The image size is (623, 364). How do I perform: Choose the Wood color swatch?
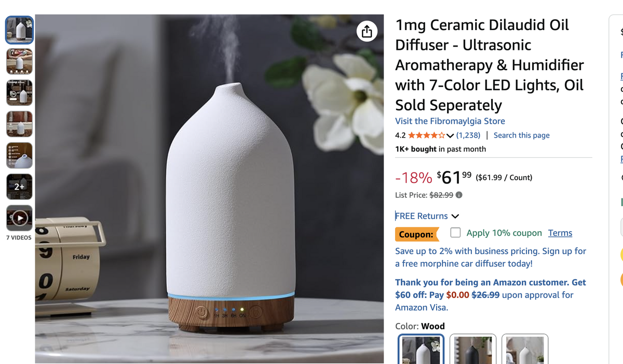click(421, 349)
